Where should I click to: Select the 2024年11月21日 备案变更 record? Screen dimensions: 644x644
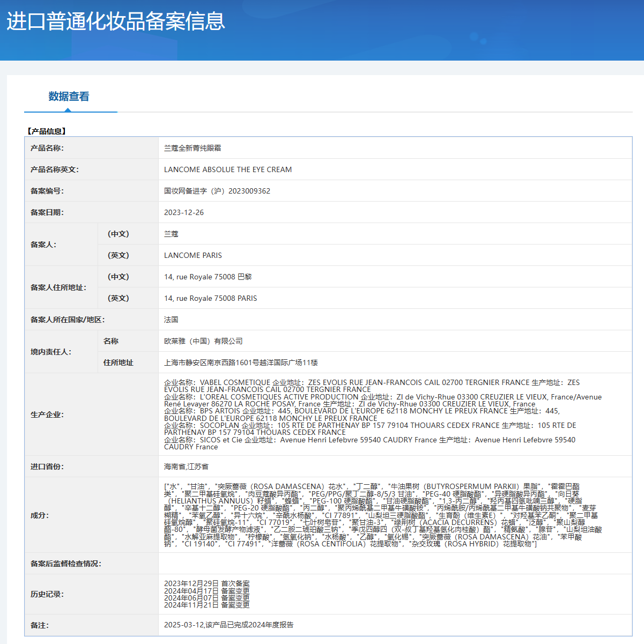(x=208, y=605)
